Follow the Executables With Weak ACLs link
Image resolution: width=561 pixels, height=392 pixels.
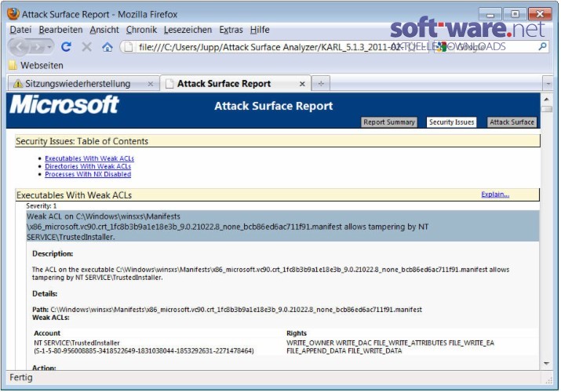pyautogui.click(x=89, y=158)
